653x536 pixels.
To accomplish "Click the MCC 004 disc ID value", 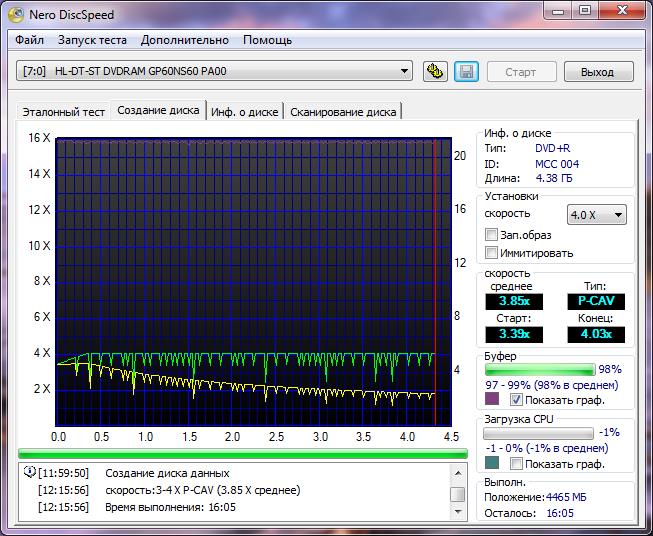I will point(557,164).
